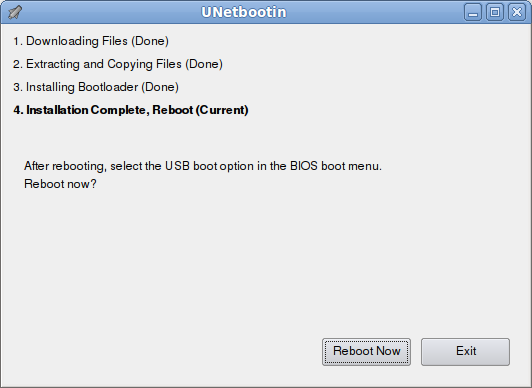This screenshot has height=388, width=532.
Task: Click the Reboot Now button
Action: click(x=366, y=352)
